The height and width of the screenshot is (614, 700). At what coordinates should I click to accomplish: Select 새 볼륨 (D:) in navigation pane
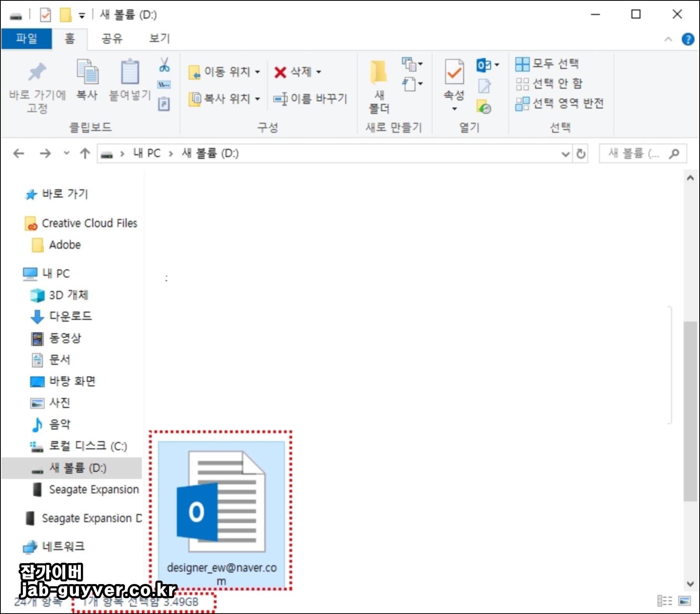pyautogui.click(x=72, y=468)
